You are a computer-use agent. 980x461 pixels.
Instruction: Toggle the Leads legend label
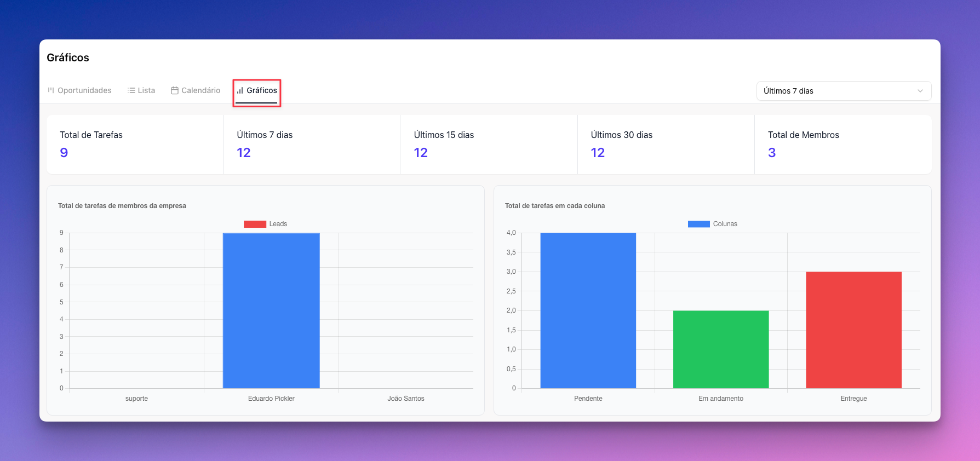pyautogui.click(x=278, y=224)
